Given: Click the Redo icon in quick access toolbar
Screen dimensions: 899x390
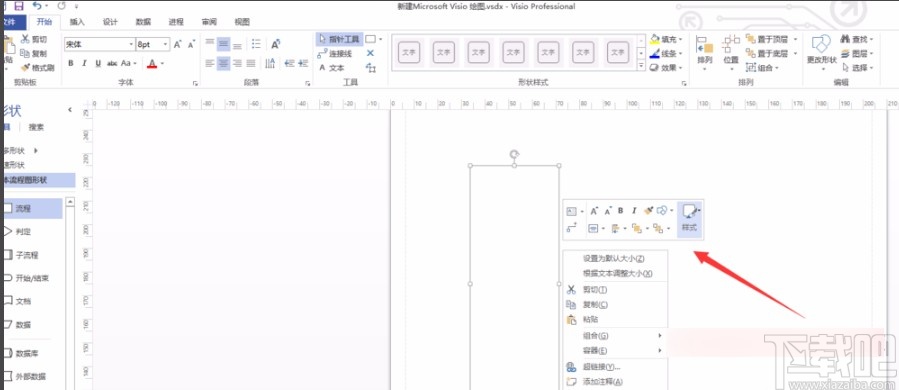Looking at the screenshot, I should pyautogui.click(x=61, y=6).
